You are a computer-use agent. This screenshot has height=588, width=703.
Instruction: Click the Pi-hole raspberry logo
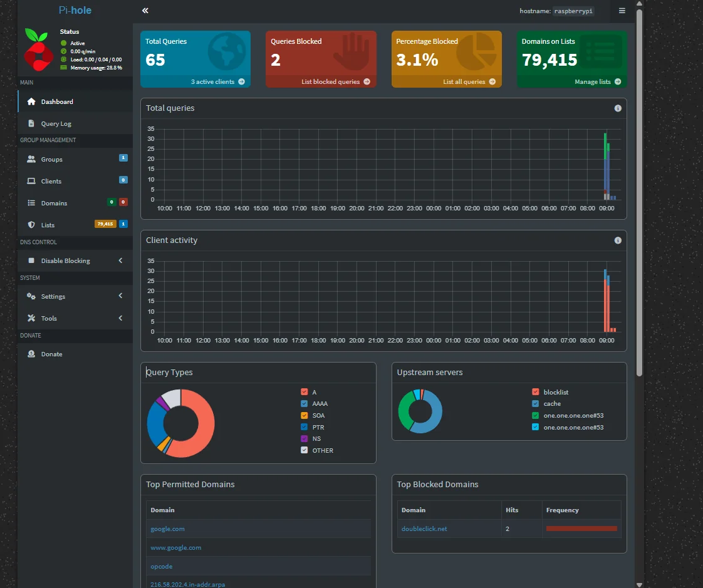38,49
